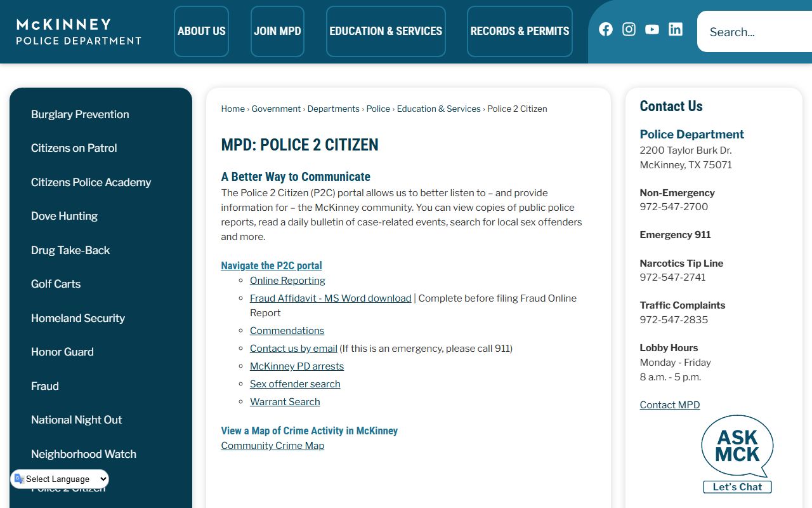The height and width of the screenshot is (508, 812).
Task: Open National Night Out sidebar link
Action: (x=76, y=420)
